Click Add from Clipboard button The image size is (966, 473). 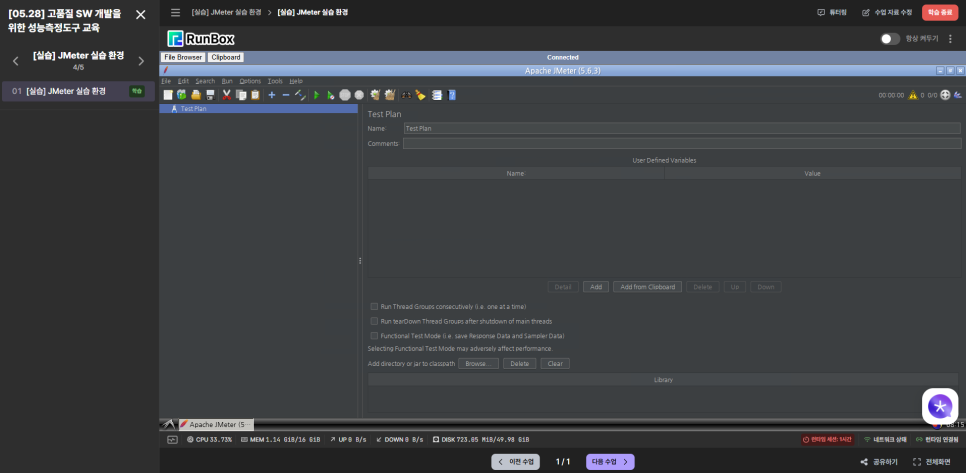coord(647,287)
